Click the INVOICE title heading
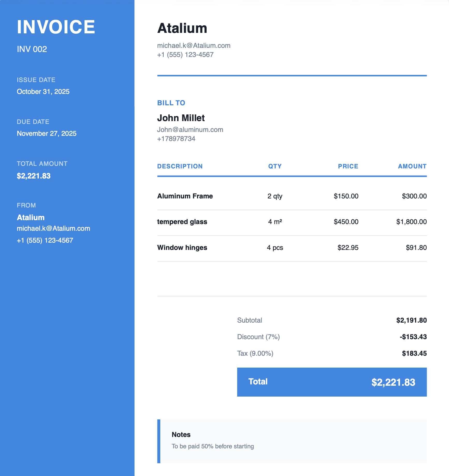 56,26
